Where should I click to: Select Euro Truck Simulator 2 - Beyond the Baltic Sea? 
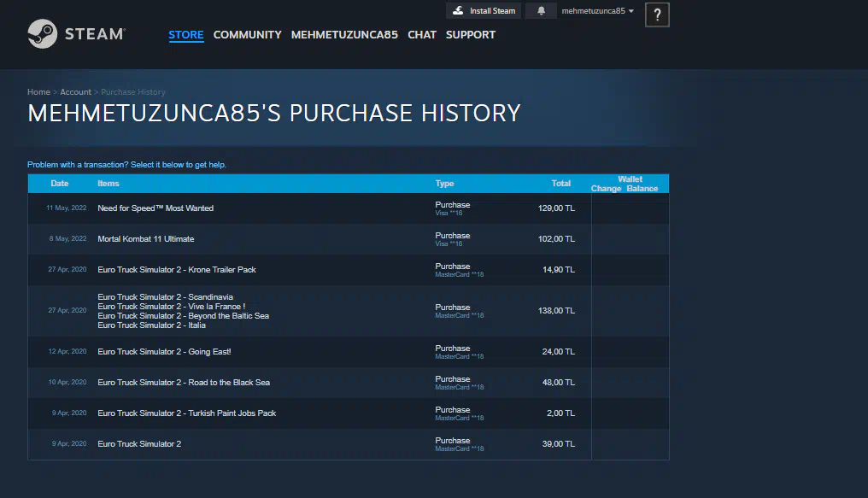point(183,316)
